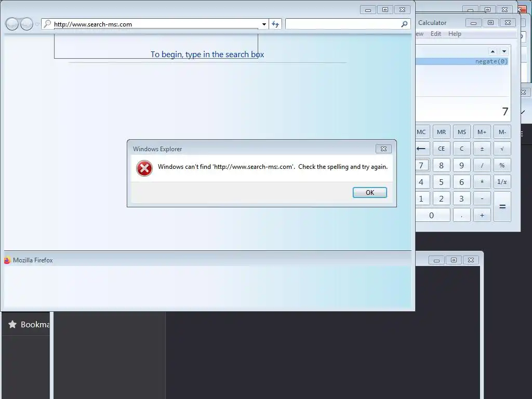The image size is (532, 399).
Task: Expand the address bar history dropdown
Action: 264,24
